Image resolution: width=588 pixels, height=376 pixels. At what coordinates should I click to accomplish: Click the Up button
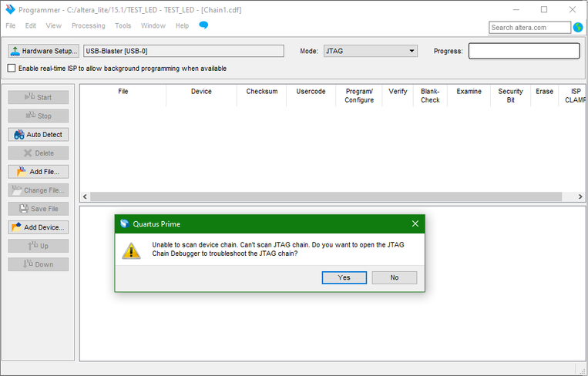pyautogui.click(x=39, y=246)
